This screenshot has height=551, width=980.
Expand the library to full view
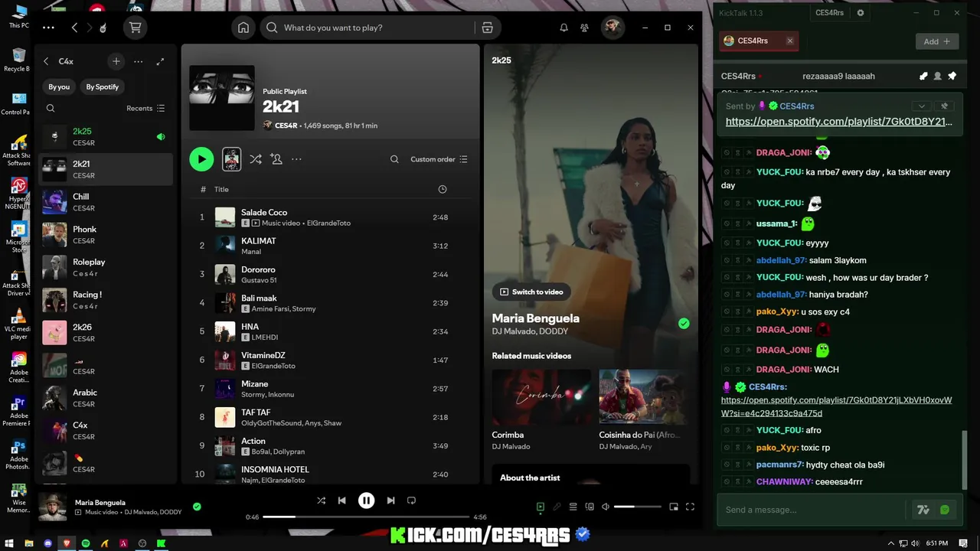(160, 61)
